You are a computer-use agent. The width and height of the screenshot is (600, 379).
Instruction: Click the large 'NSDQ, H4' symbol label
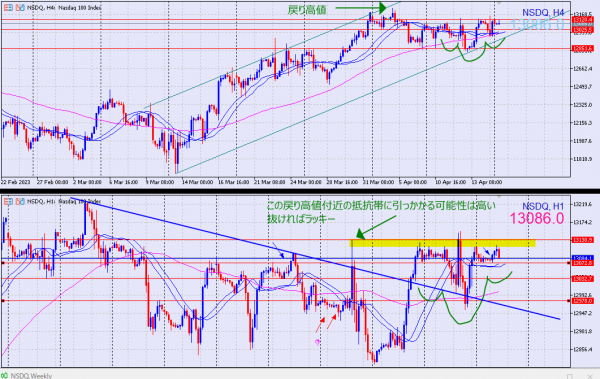(x=543, y=13)
